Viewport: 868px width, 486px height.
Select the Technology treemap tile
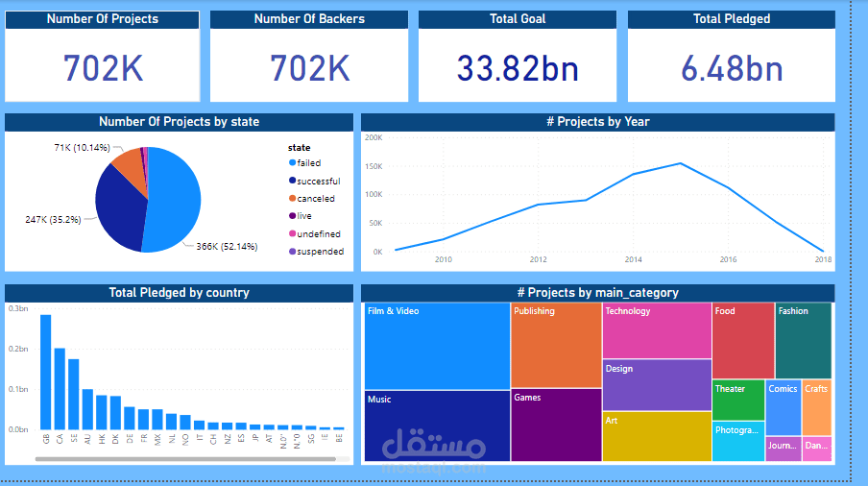(657, 329)
